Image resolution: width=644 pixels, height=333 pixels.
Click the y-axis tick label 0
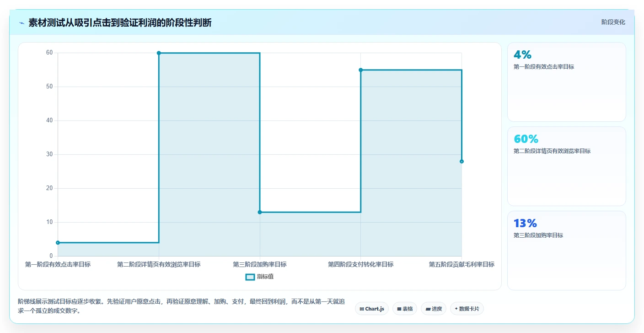(x=51, y=256)
